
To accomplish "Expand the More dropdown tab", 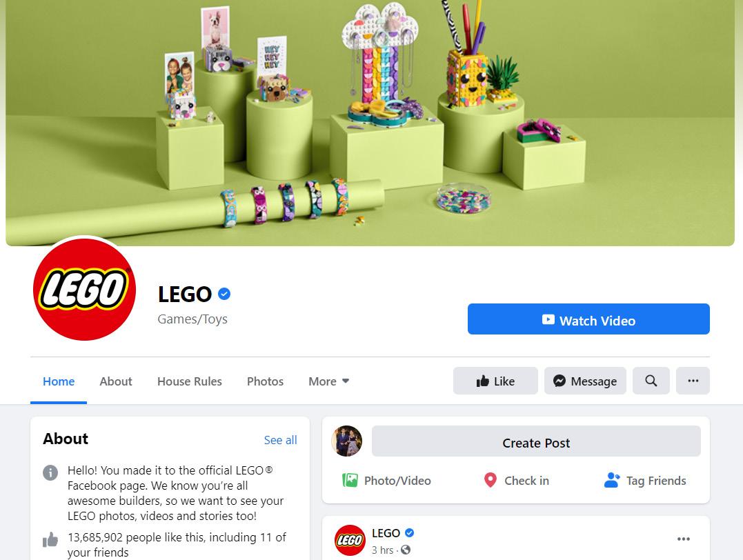I will pos(328,381).
